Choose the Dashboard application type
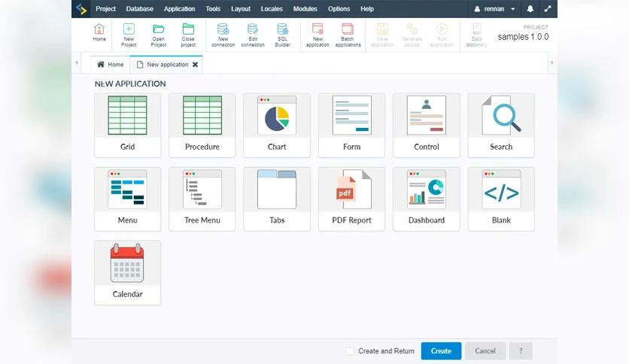 [x=427, y=199]
